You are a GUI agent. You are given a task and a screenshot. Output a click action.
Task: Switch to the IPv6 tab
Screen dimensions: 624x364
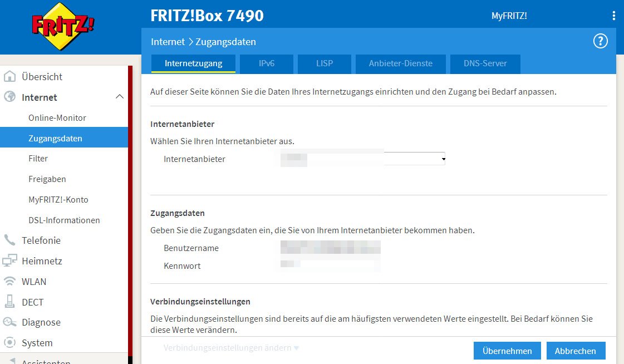pyautogui.click(x=267, y=63)
